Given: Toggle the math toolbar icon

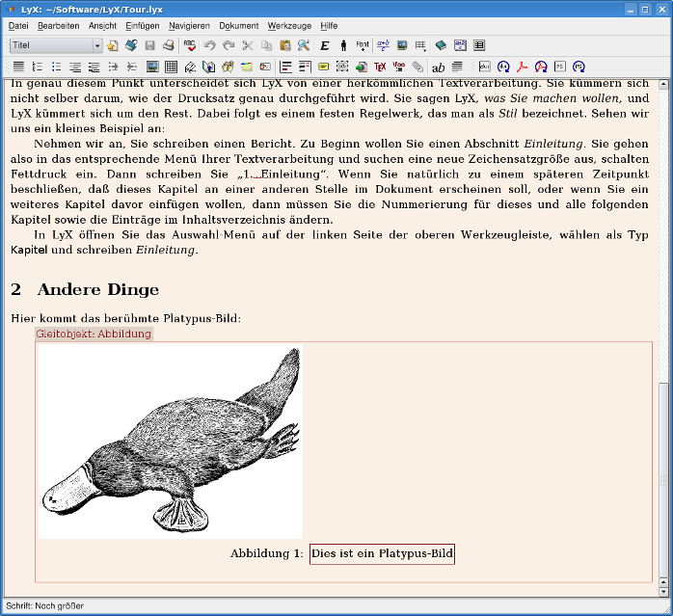Looking at the screenshot, I should (460, 45).
